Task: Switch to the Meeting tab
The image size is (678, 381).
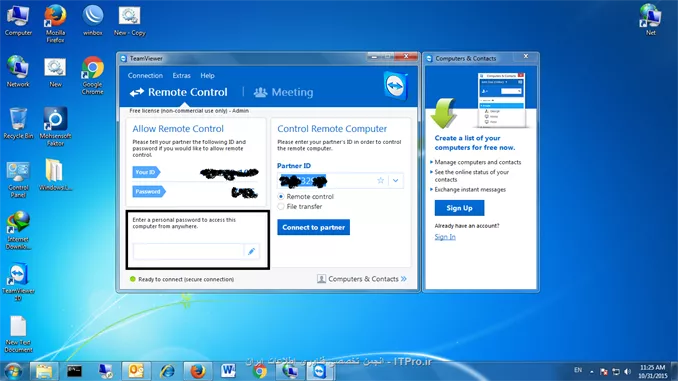Action: [283, 92]
